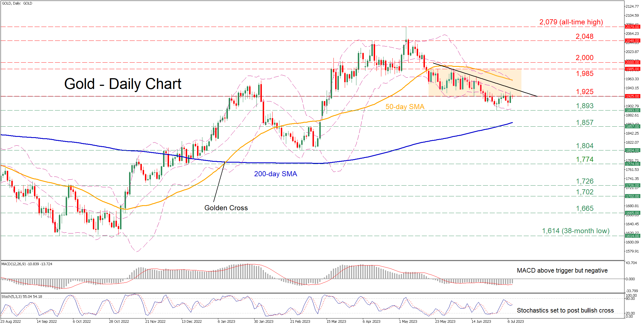
Task: Click the 1,614 38-month low label
Action: point(575,231)
